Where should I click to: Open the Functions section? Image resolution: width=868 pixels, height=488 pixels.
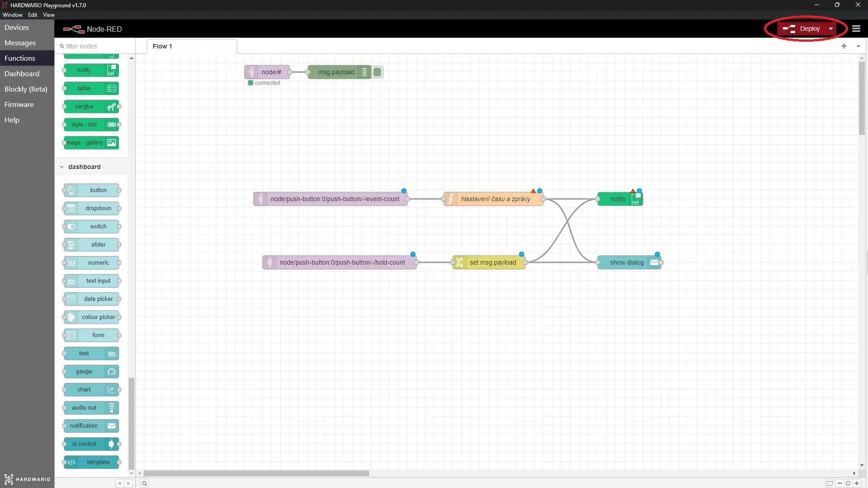pyautogui.click(x=27, y=58)
